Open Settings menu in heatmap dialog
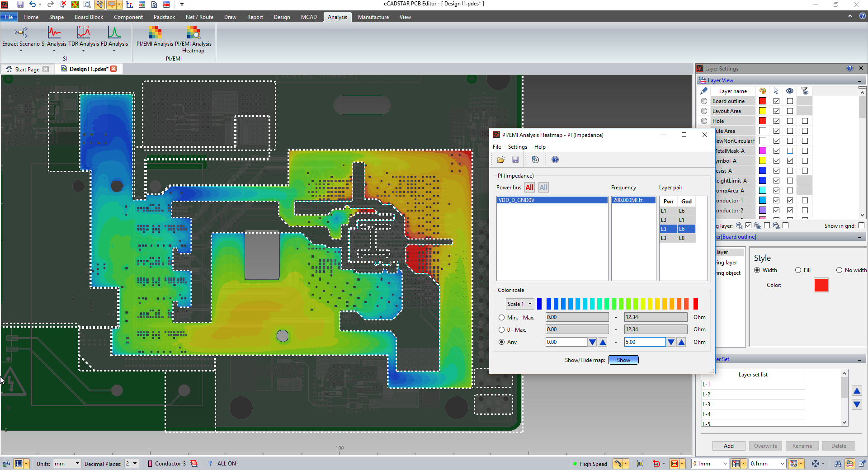 click(517, 147)
